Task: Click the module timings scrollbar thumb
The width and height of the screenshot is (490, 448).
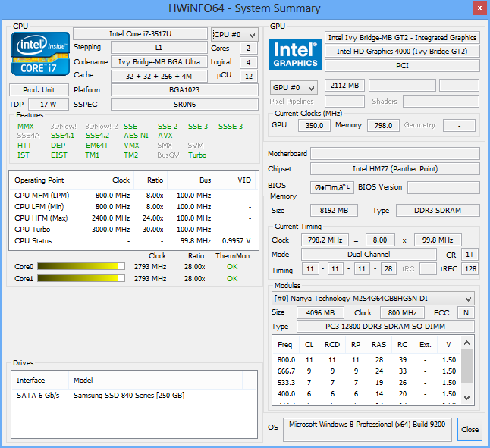Action: pos(467,366)
